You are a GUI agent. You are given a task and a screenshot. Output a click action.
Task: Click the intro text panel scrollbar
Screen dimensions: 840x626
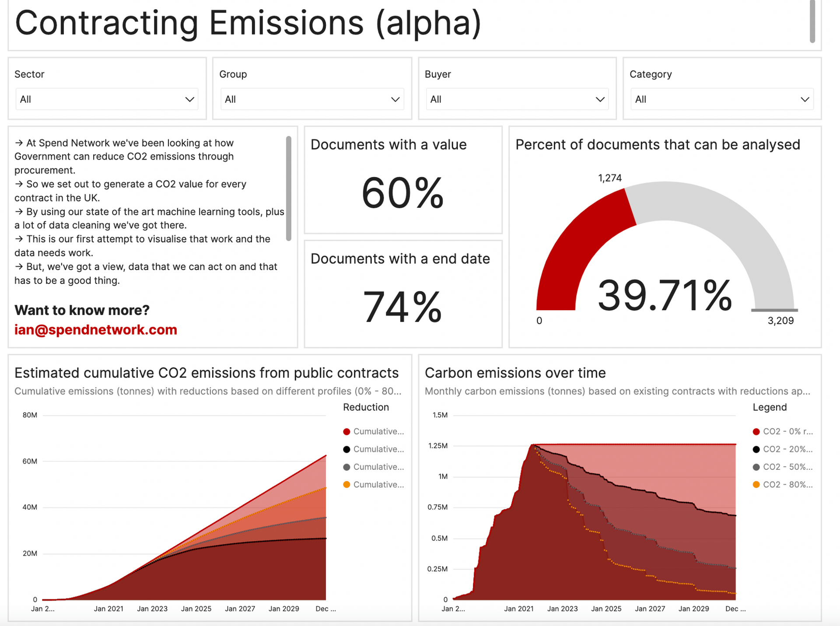pos(289,188)
